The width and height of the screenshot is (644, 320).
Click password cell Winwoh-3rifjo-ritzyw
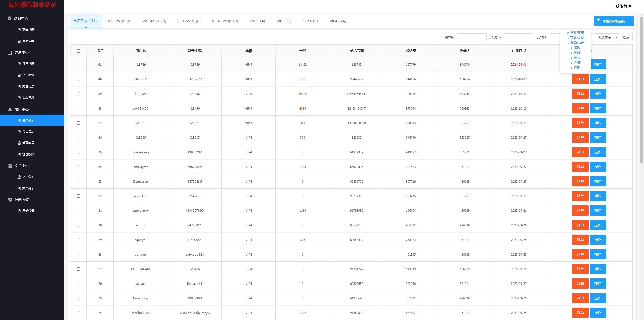coord(194,313)
